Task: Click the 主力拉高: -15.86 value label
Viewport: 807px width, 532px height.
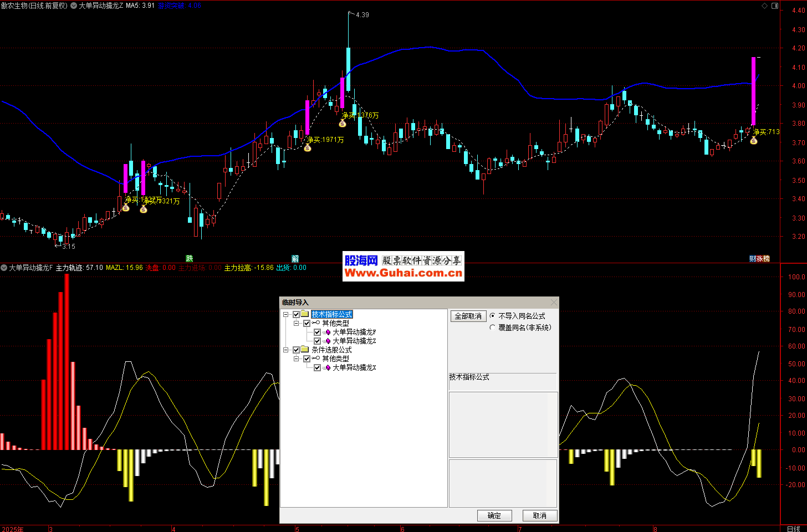Action: coord(249,268)
